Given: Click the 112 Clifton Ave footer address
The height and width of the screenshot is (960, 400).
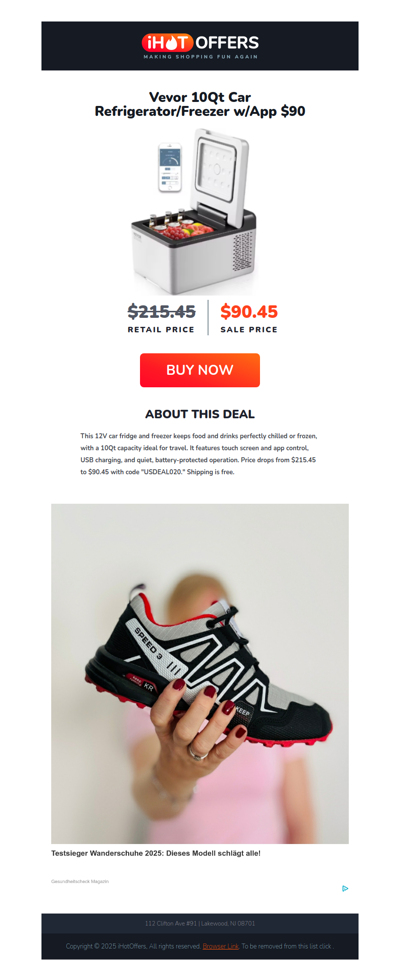Looking at the screenshot, I should pyautogui.click(x=200, y=923).
